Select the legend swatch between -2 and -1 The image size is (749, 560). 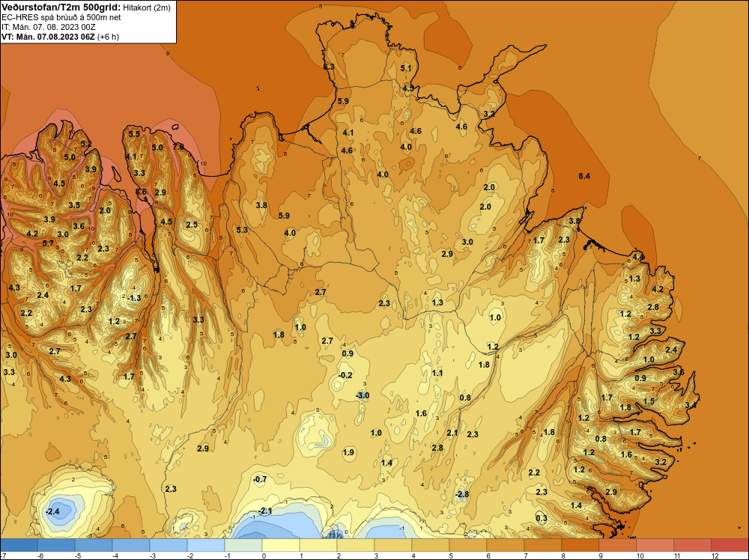pos(206,545)
